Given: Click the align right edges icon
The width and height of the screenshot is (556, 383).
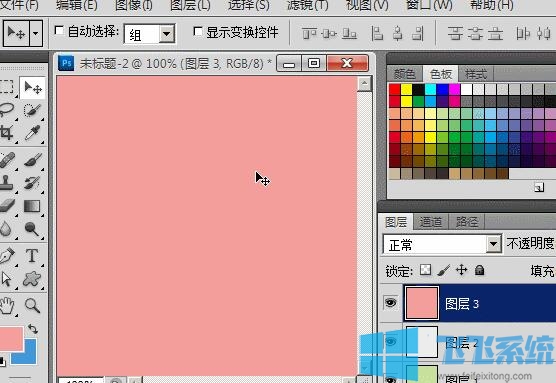Looking at the screenshot, I should 418,34.
